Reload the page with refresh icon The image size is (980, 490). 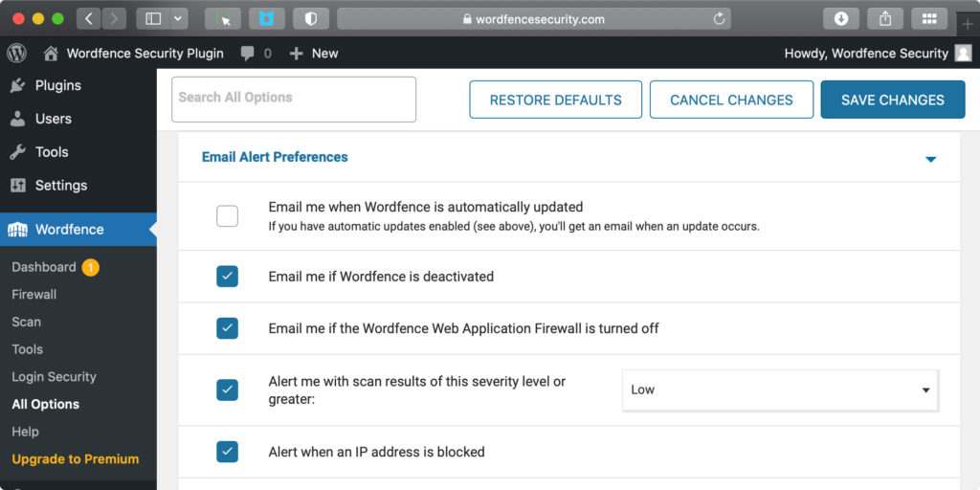(719, 19)
